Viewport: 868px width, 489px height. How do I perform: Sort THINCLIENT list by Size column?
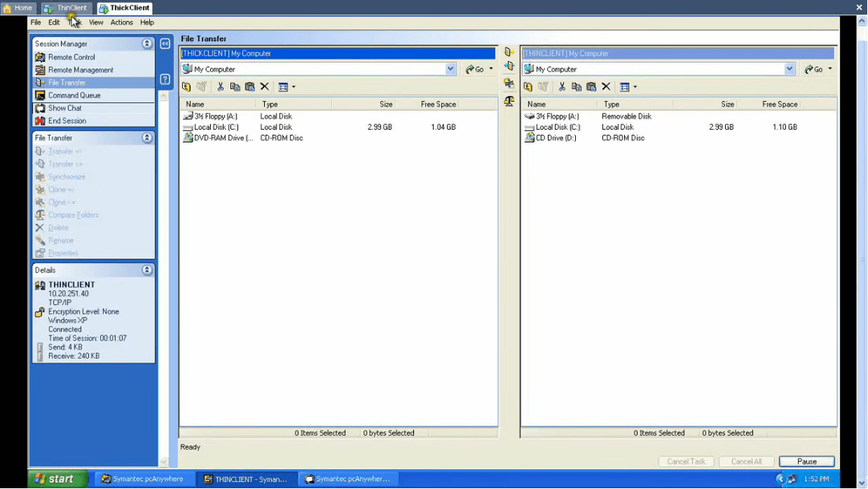(706, 104)
